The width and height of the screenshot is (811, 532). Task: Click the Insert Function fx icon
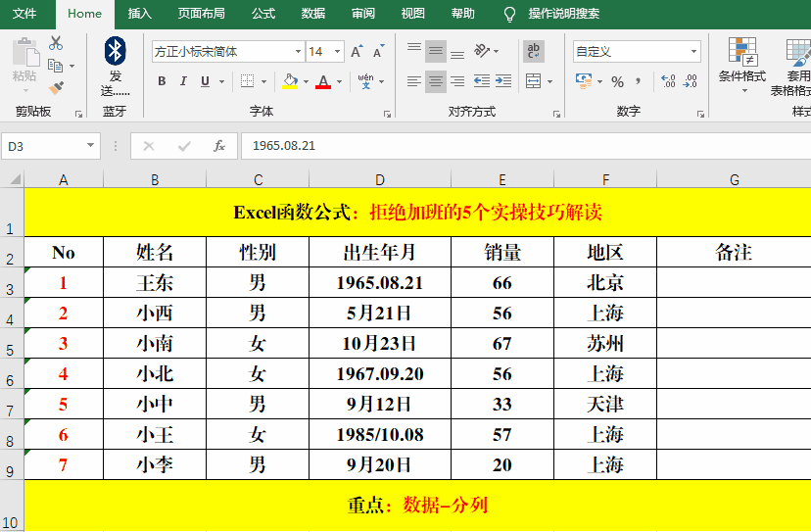coord(219,146)
